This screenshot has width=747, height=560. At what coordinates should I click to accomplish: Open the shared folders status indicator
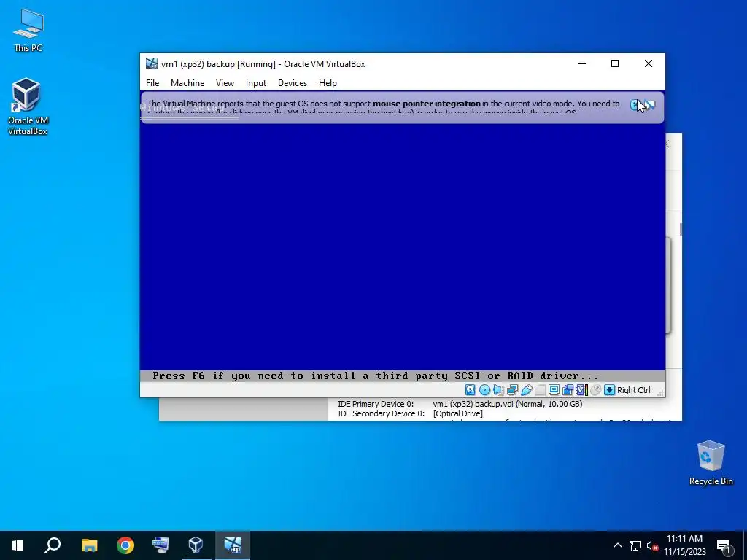[541, 390]
